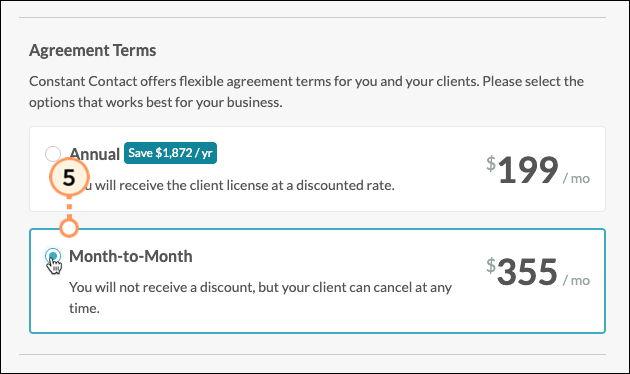Click the / mo label after 199

pyautogui.click(x=576, y=178)
